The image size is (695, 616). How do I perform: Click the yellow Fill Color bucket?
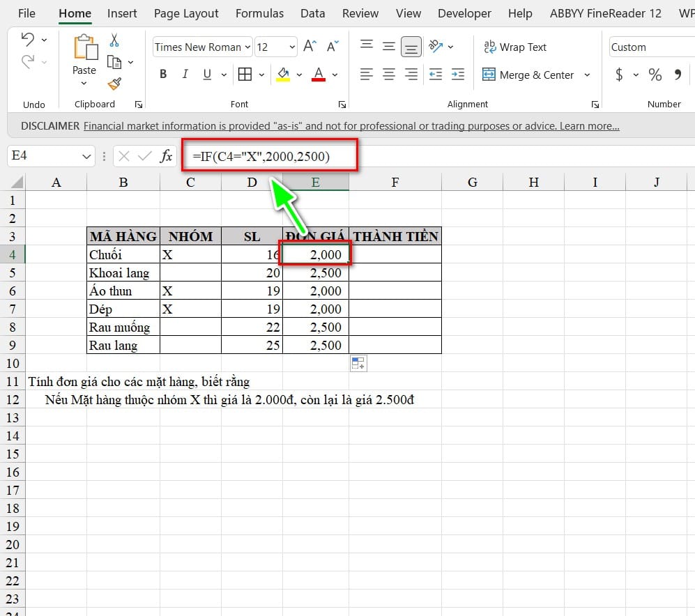[x=283, y=75]
